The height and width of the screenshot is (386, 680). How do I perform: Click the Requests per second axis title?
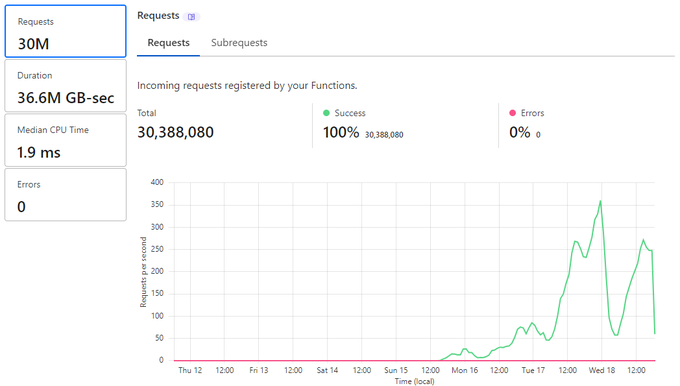click(x=143, y=272)
